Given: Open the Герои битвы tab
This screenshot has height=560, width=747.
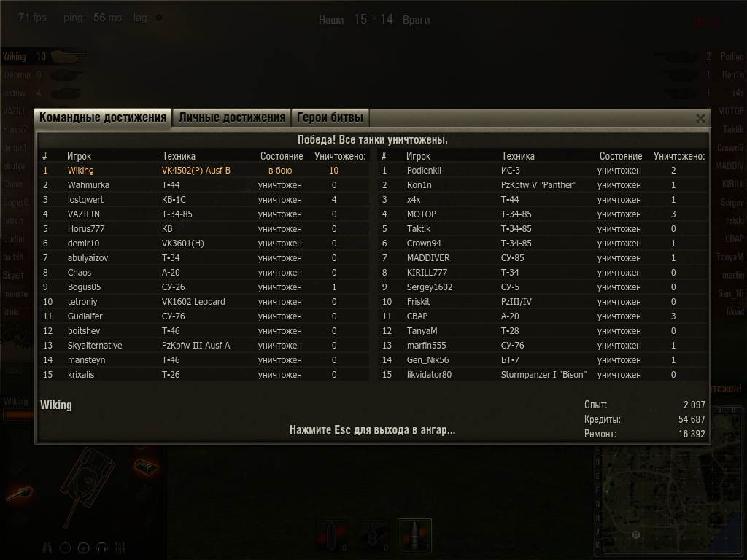Looking at the screenshot, I should 330,117.
